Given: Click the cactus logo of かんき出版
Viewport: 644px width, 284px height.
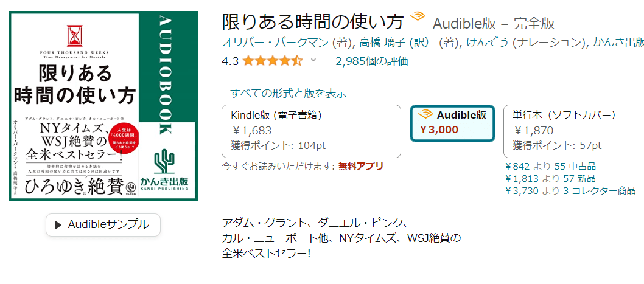Looking at the screenshot, I should 163,161.
